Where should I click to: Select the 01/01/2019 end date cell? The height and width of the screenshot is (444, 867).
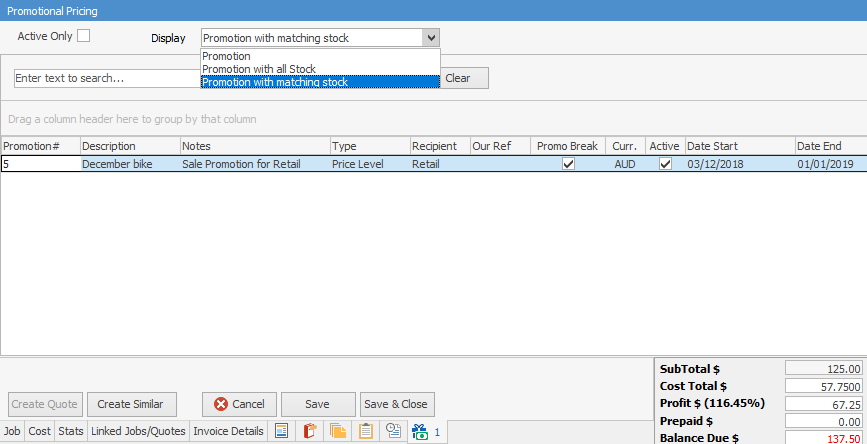click(x=831, y=164)
